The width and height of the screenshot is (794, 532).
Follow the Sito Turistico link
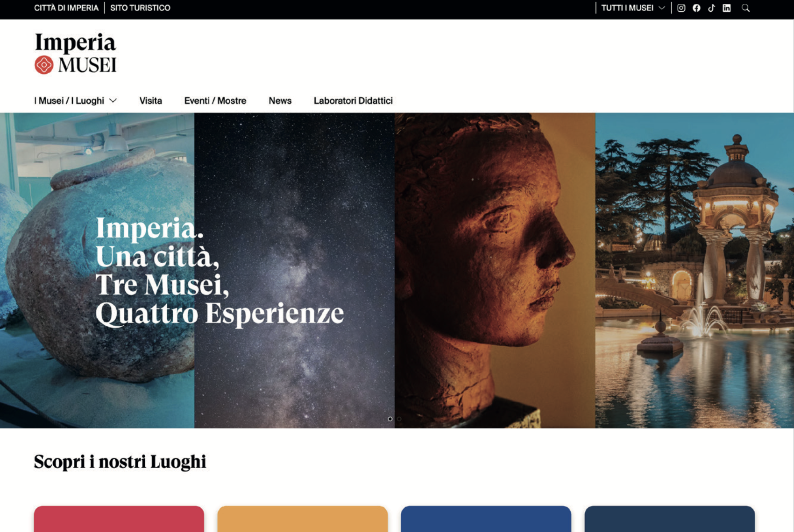click(x=140, y=8)
